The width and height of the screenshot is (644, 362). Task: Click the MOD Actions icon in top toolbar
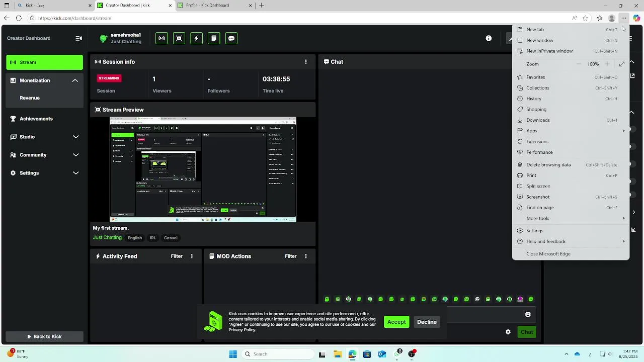214,38
